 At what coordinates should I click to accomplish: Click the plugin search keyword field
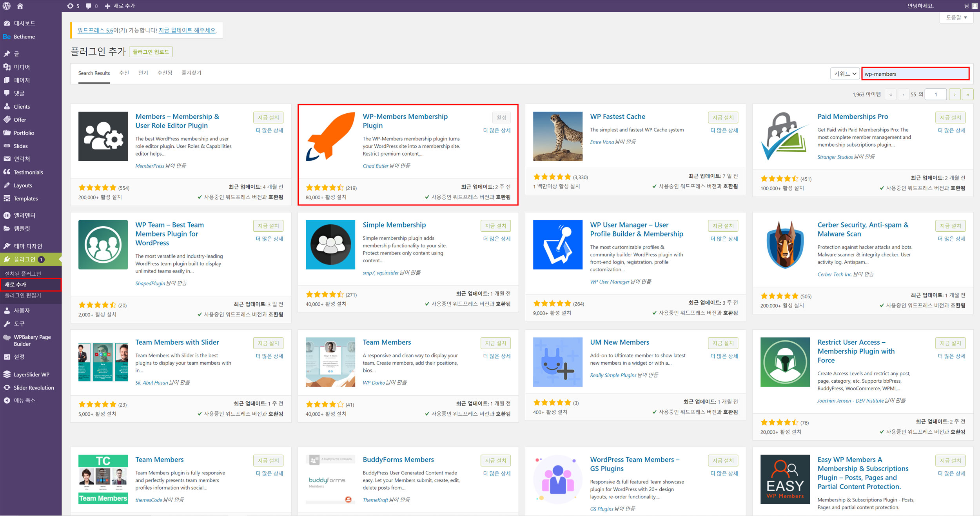pyautogui.click(x=915, y=74)
